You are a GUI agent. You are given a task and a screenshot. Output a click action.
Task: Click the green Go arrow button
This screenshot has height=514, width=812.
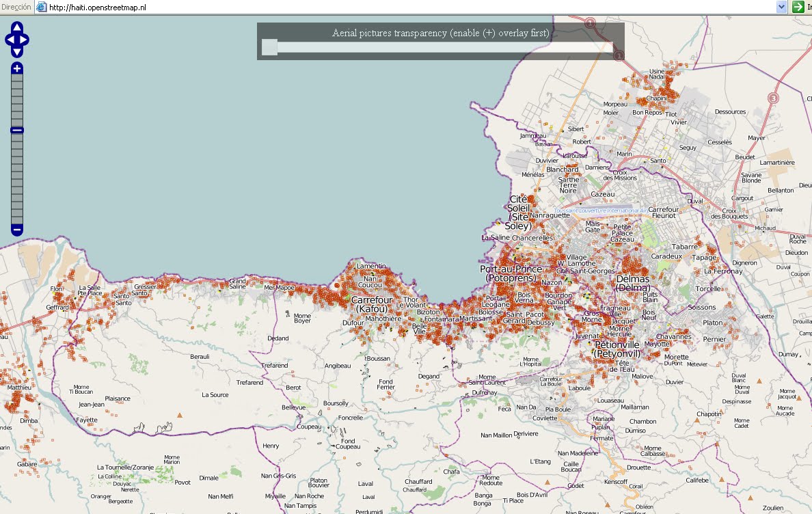tap(798, 7)
